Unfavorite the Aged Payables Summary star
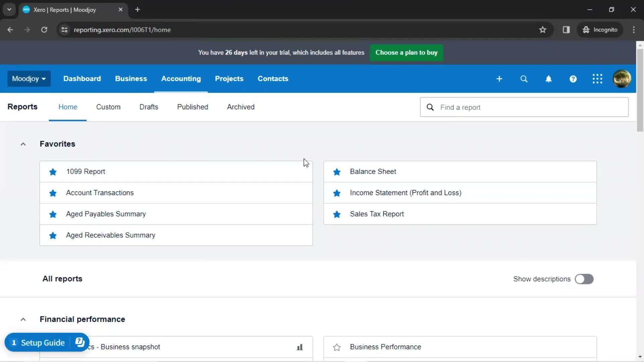 pos(53,214)
